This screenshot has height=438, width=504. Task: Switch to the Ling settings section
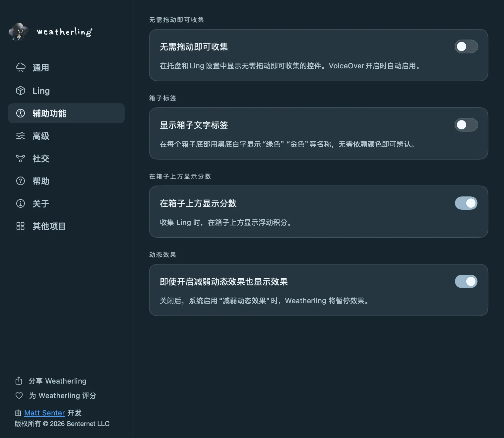tap(66, 91)
